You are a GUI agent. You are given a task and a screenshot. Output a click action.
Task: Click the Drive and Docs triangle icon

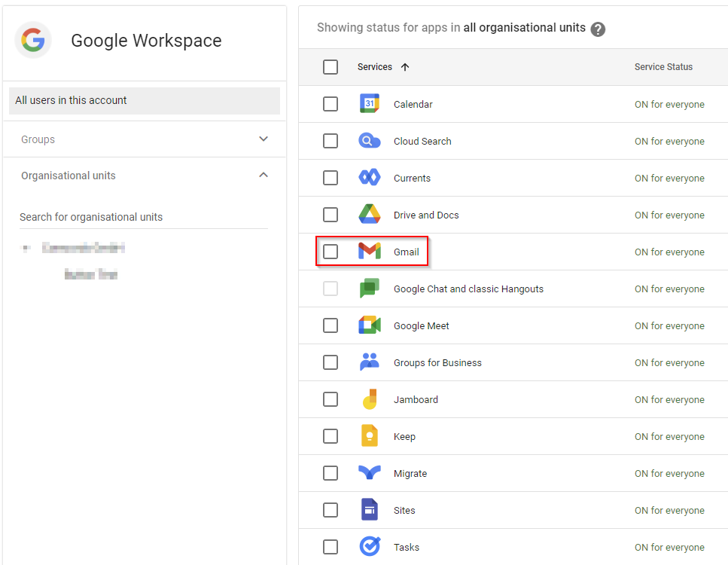369,215
